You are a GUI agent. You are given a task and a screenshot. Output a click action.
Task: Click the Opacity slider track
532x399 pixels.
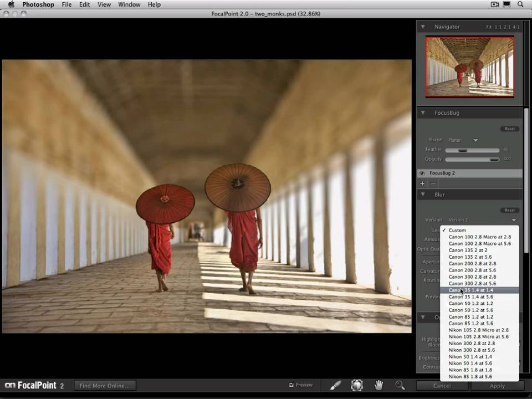[472, 160]
